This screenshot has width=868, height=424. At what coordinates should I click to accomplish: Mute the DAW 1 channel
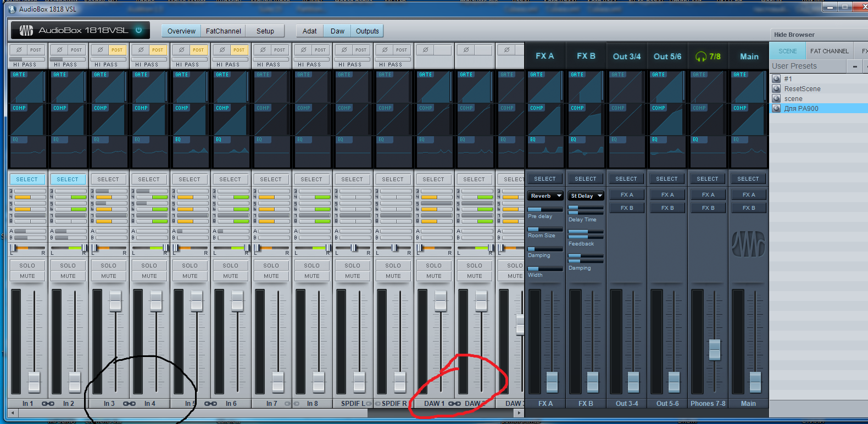434,276
